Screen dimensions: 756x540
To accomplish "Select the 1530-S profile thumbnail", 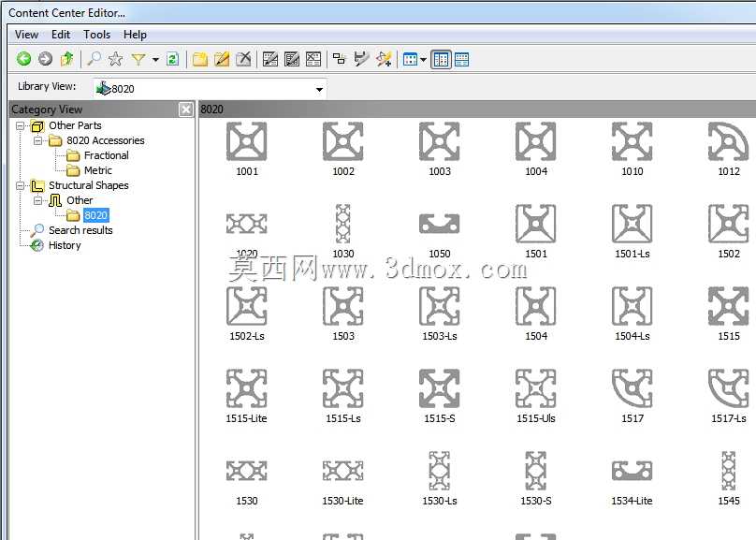I will pos(536,471).
